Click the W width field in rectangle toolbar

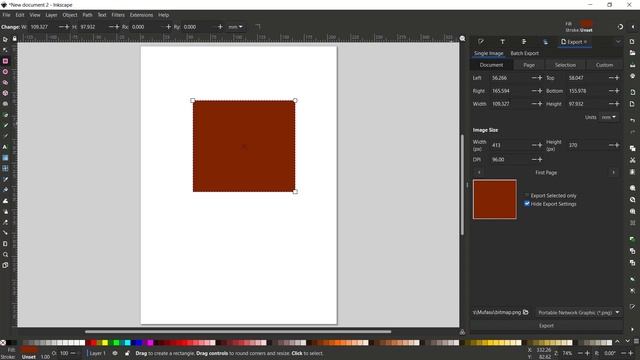[43, 27]
